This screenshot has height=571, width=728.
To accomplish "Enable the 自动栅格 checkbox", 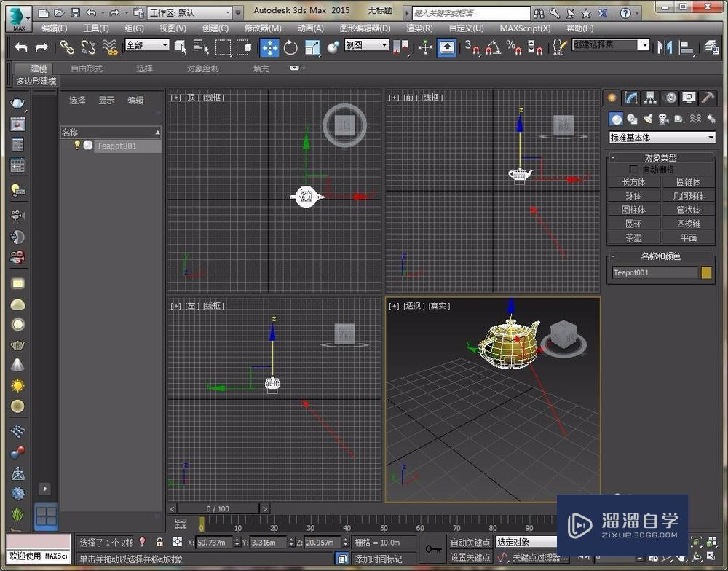I will click(633, 169).
